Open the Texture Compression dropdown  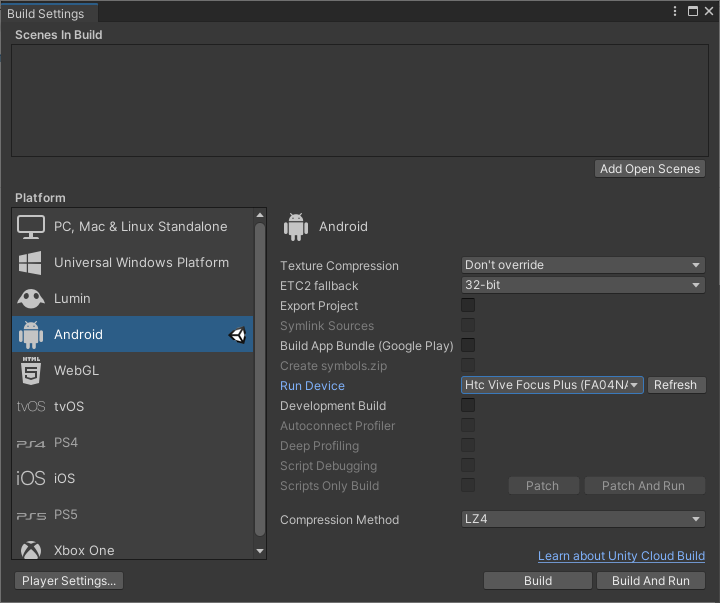[x=583, y=266]
